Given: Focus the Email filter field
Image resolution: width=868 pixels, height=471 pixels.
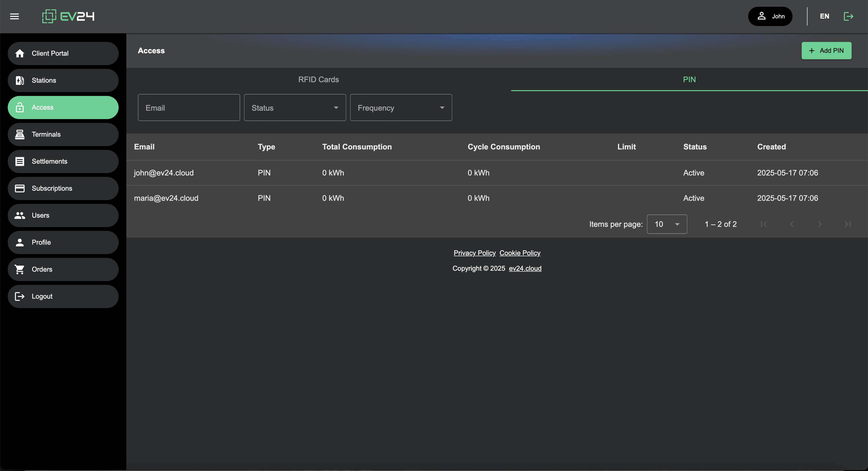Looking at the screenshot, I should [189, 108].
